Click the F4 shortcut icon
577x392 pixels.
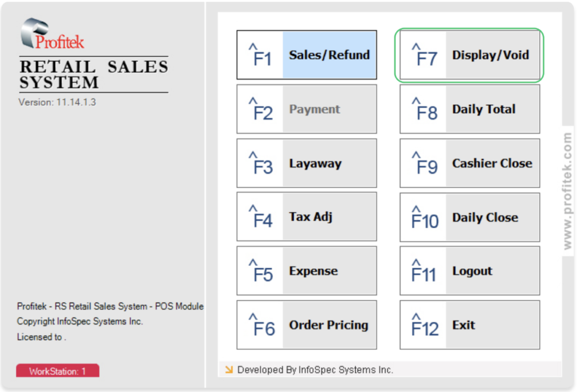[260, 217]
